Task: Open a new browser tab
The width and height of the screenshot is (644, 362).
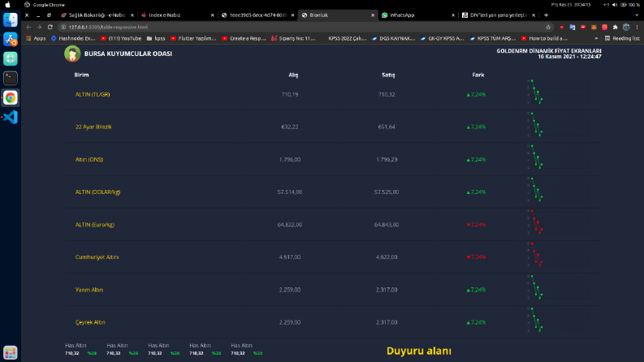Action: [546, 15]
